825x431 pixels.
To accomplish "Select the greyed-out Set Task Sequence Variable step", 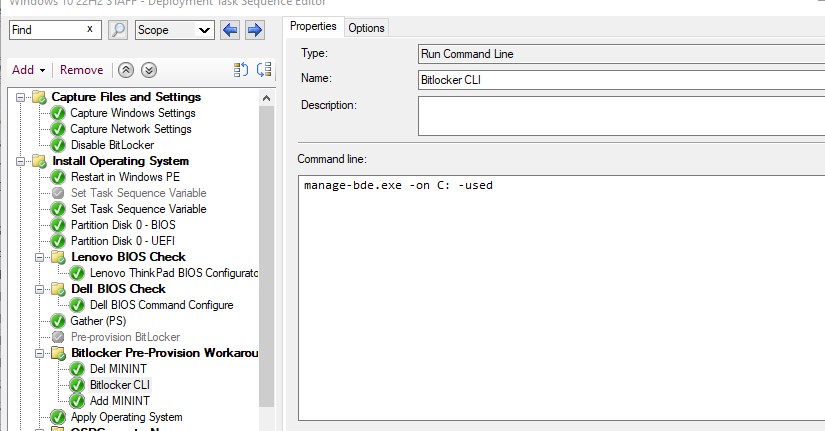I will tap(138, 193).
